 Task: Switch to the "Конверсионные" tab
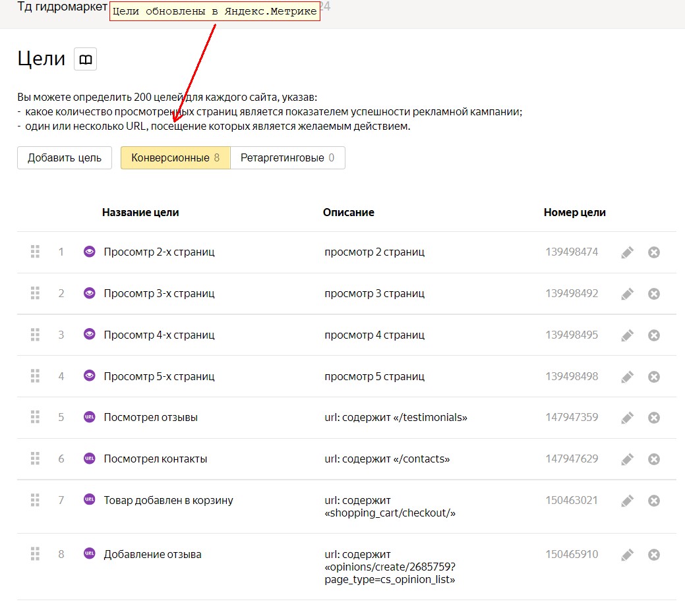(175, 158)
